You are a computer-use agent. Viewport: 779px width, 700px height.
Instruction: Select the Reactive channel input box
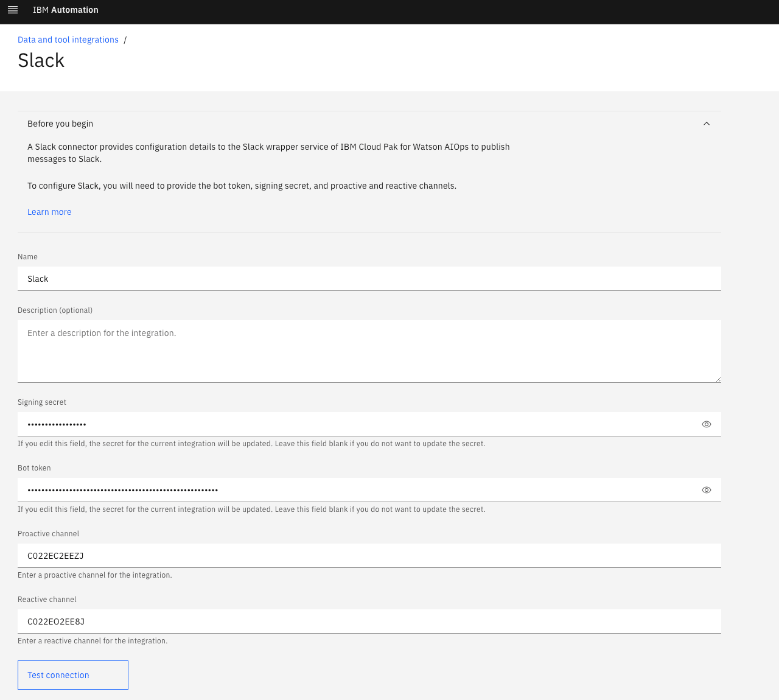pos(369,621)
